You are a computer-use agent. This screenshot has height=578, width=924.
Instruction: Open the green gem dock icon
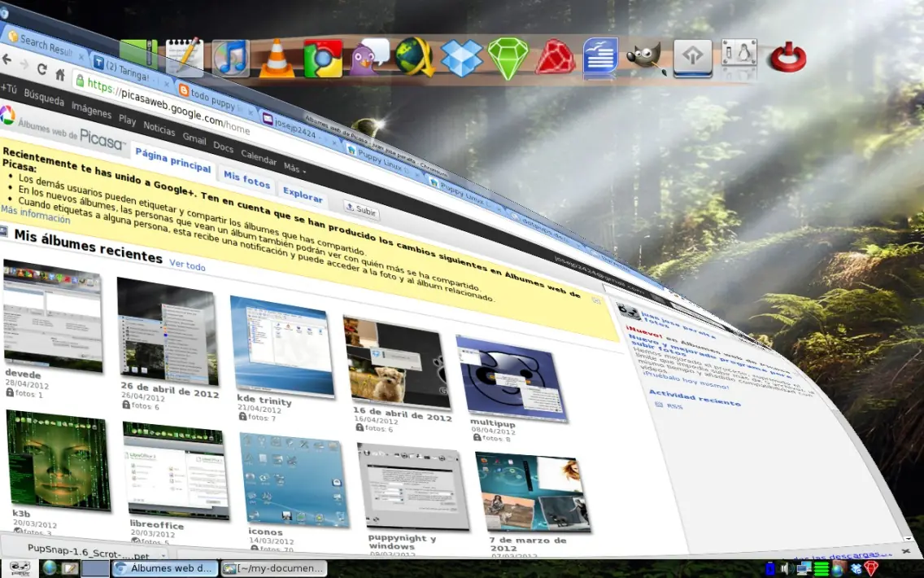click(x=508, y=58)
